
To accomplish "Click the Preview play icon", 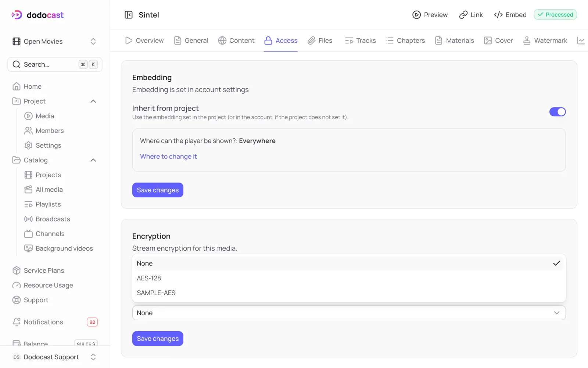I will (416, 15).
